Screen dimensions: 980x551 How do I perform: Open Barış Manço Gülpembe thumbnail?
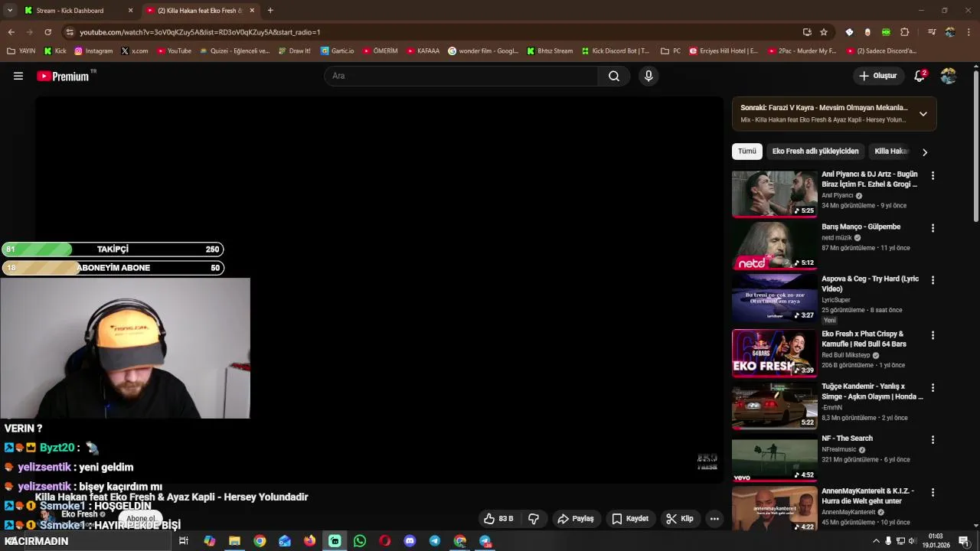pyautogui.click(x=774, y=246)
